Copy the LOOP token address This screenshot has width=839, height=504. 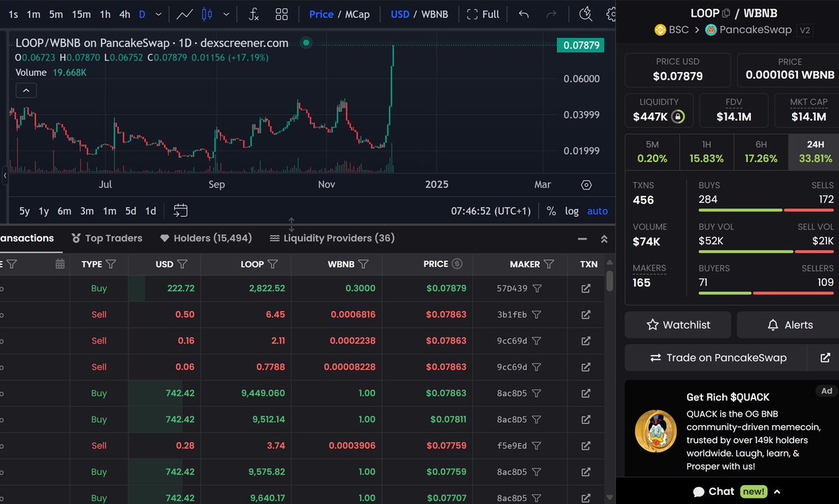(x=726, y=13)
